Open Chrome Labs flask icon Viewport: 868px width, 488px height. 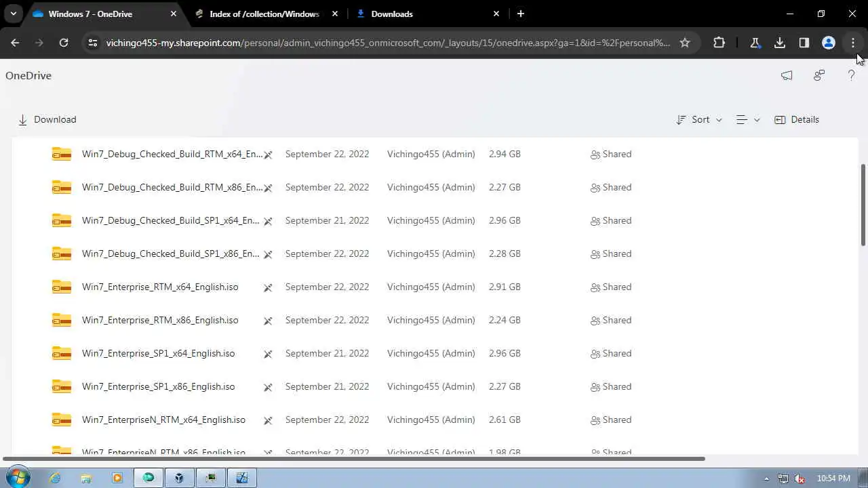755,43
